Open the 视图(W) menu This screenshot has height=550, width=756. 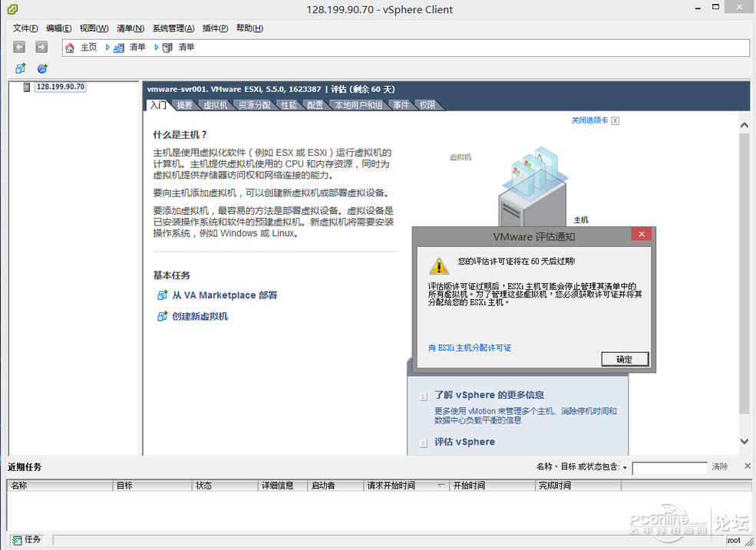(94, 28)
